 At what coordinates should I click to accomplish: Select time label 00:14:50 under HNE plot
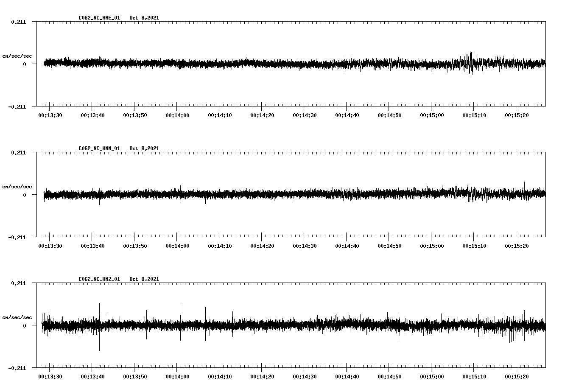click(x=389, y=115)
